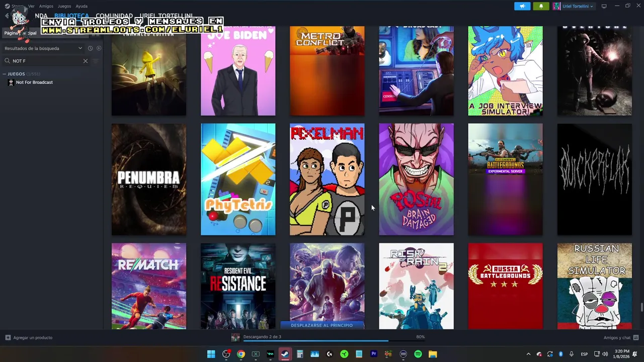Viewport: 644px width, 362px height.
Task: Expand the Resultados de la búsqueda dropdown
Action: 43,48
